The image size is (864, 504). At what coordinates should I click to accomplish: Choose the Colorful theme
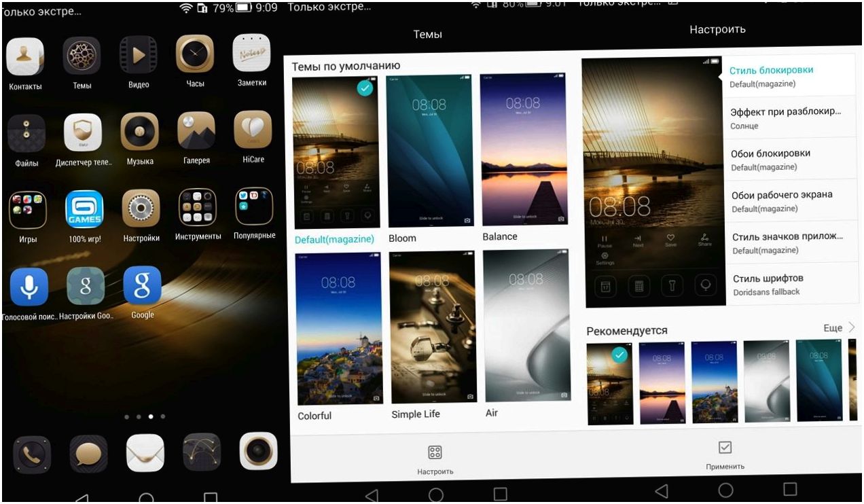[339, 329]
